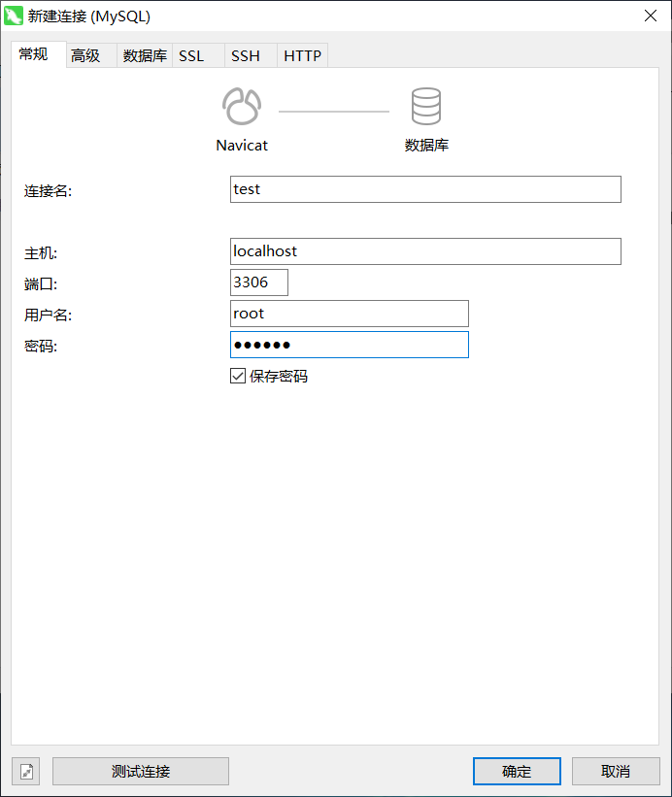The width and height of the screenshot is (672, 797).
Task: Focus the 连接名 field containing test
Action: 425,189
